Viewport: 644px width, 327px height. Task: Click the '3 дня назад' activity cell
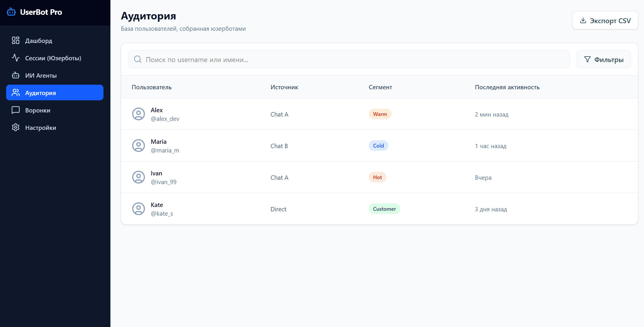pos(491,209)
